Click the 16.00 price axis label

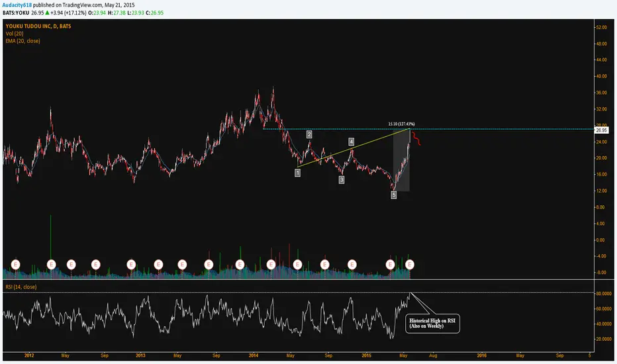coord(602,174)
